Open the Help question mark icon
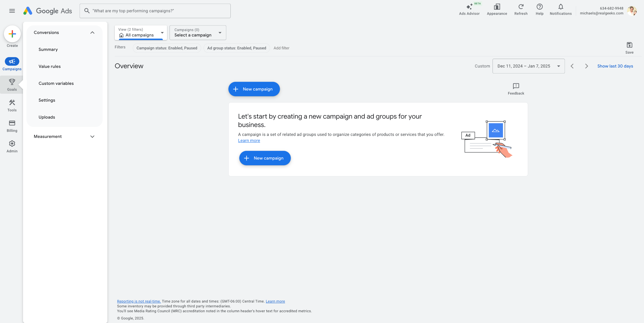The image size is (644, 323). pos(539,7)
